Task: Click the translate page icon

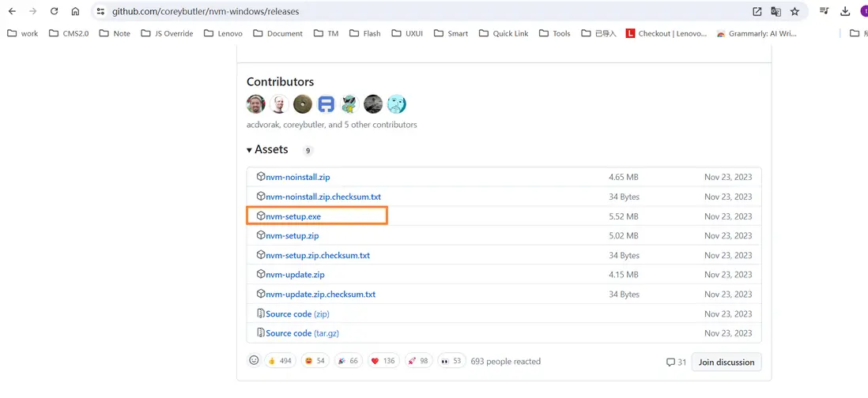Action: pos(776,11)
